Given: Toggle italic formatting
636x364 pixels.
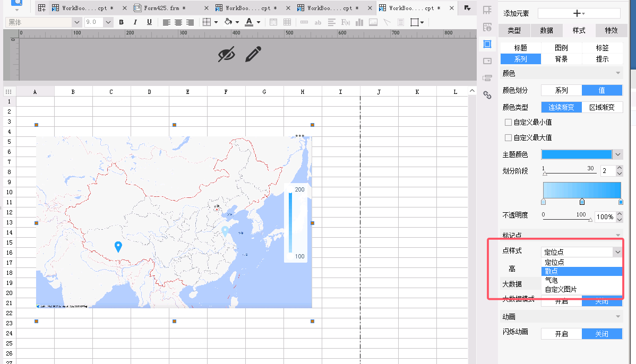Looking at the screenshot, I should point(135,22).
